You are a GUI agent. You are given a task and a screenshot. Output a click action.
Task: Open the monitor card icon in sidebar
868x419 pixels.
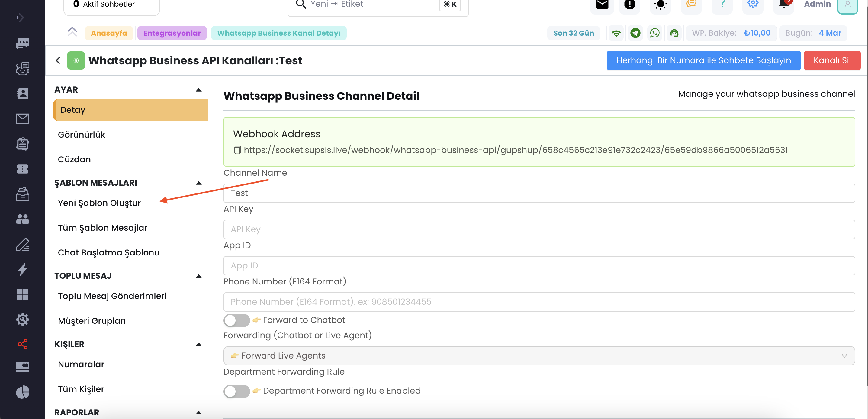coord(23,367)
